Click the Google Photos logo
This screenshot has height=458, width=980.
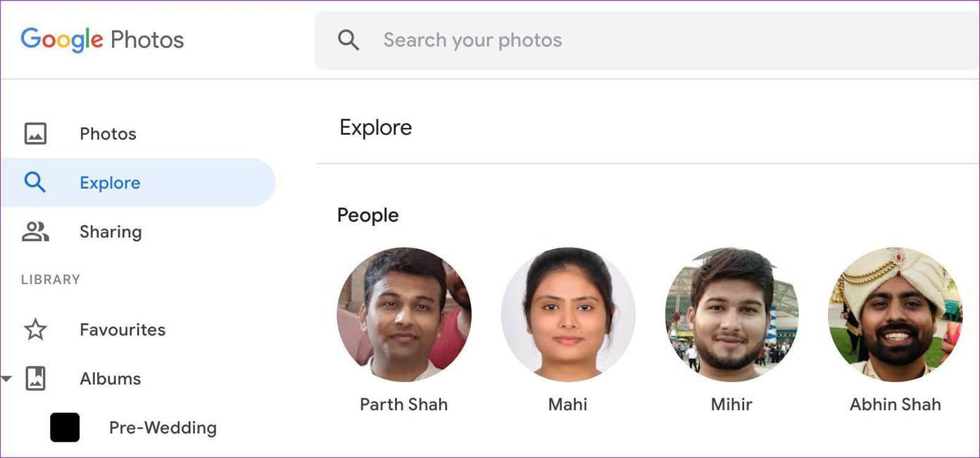tap(101, 40)
